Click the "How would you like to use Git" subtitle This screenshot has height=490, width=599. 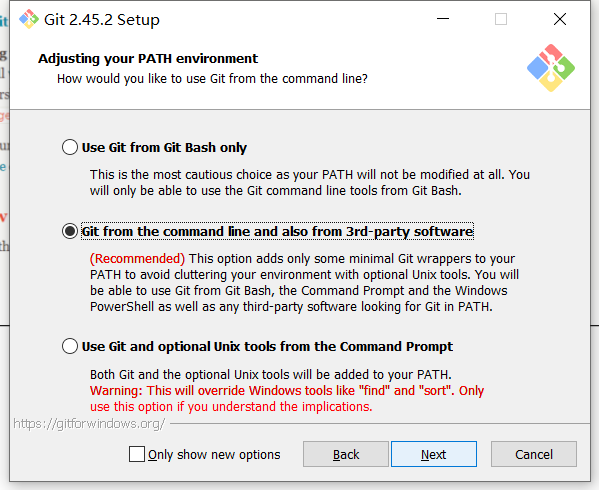coord(212,79)
